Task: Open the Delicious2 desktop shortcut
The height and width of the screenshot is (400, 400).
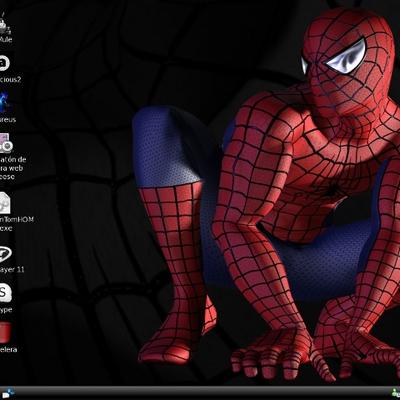Action: (4, 64)
